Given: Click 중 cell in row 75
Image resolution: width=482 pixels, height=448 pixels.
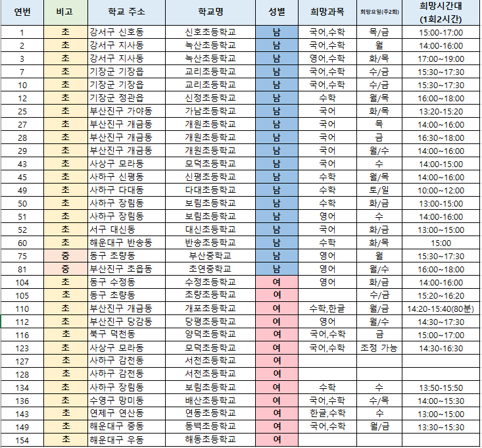Looking at the screenshot, I should click(66, 256).
